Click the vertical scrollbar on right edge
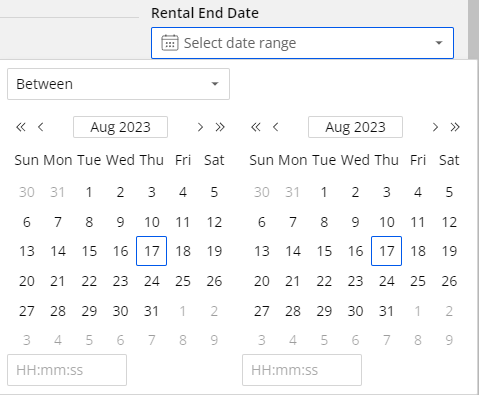 (473, 30)
